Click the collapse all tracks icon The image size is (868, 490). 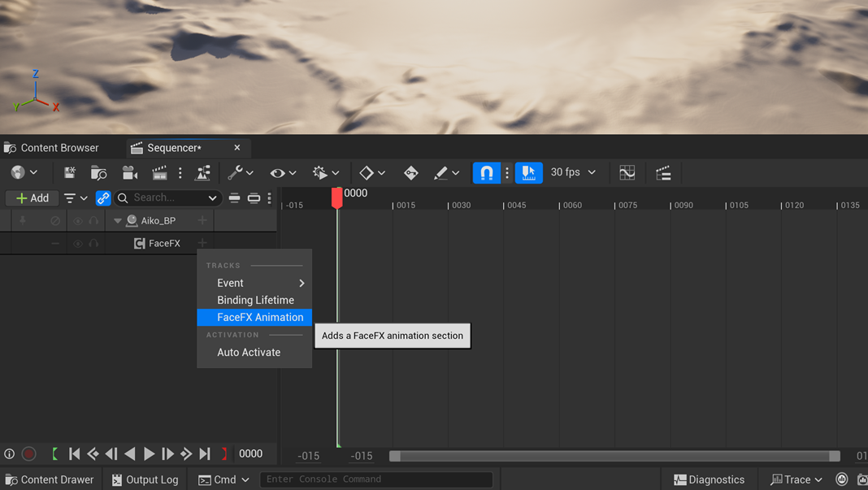click(234, 197)
